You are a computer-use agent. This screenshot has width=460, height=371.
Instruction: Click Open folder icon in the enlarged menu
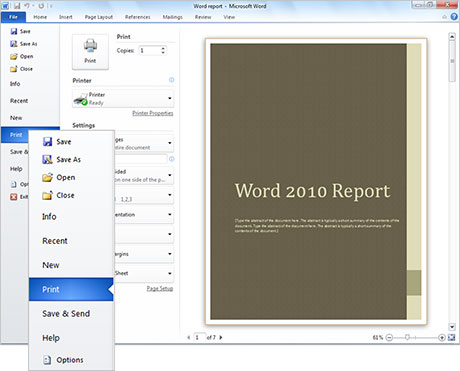pos(47,177)
